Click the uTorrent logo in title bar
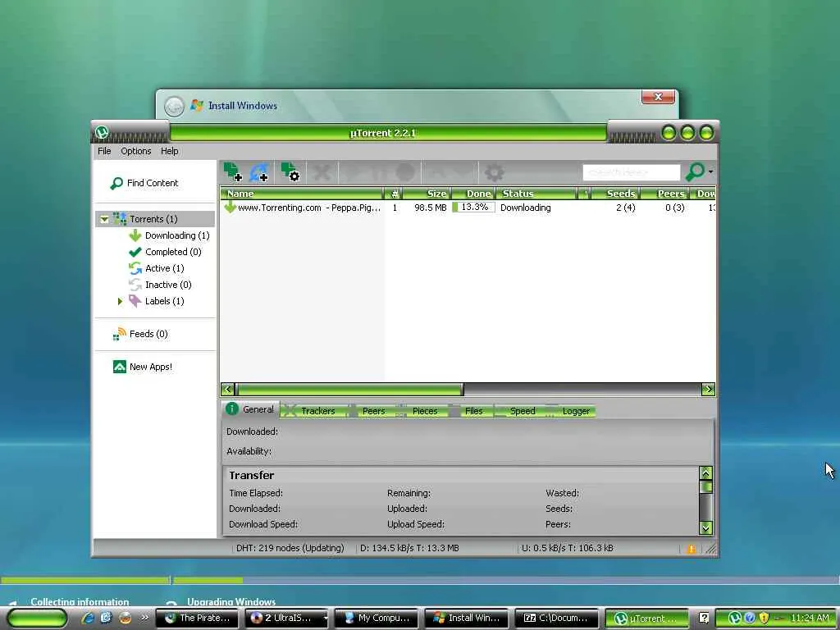840x630 pixels. [102, 132]
